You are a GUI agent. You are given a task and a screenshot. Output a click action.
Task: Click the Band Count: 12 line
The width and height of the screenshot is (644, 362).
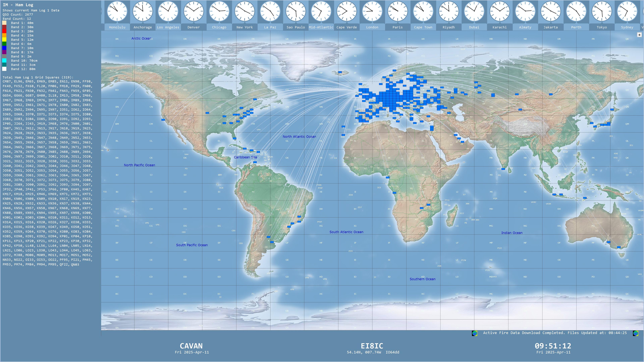tap(17, 19)
